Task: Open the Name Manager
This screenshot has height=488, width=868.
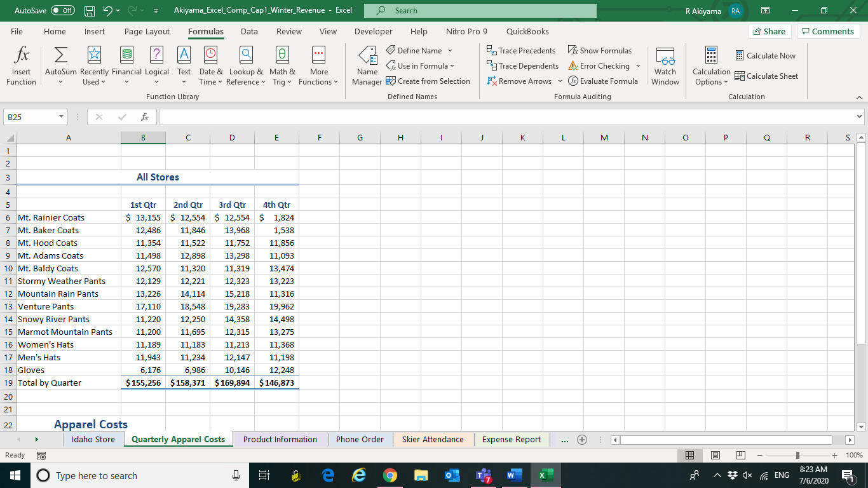Action: click(367, 65)
